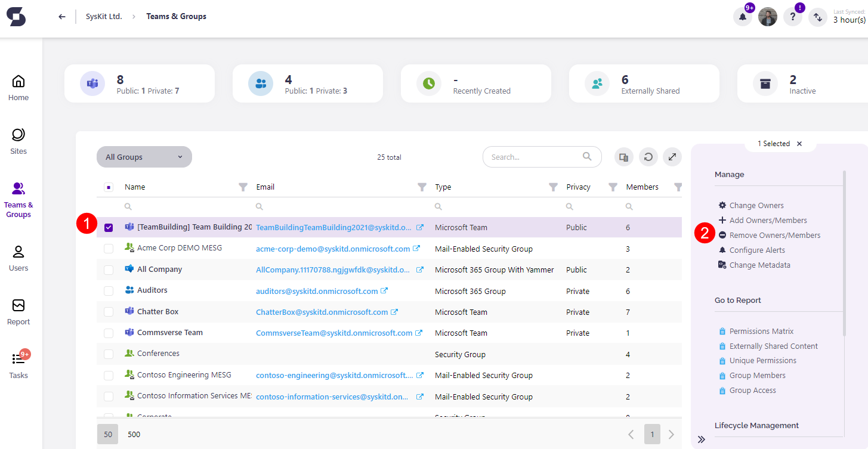Toggle the select-all checkbox in header

(x=109, y=187)
